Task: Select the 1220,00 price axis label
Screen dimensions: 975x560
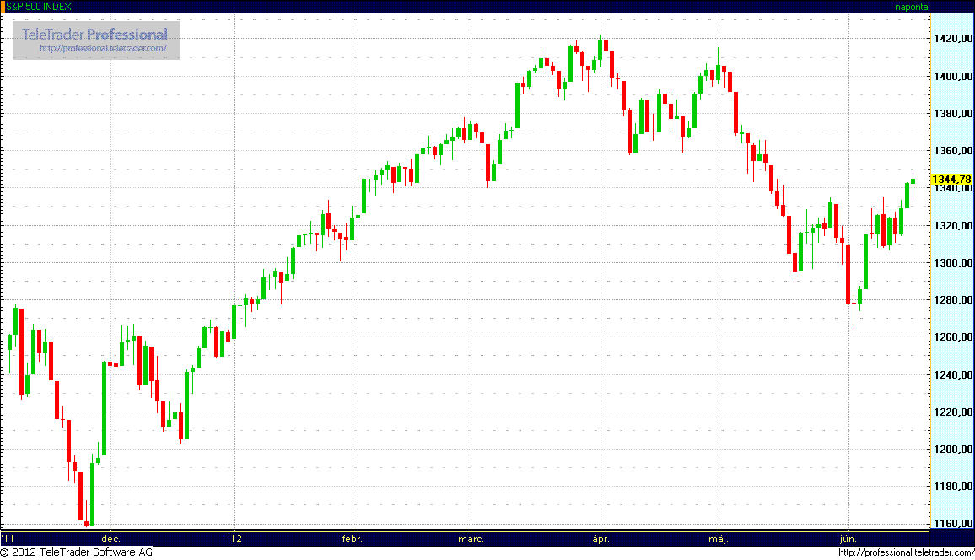Action: pos(953,412)
